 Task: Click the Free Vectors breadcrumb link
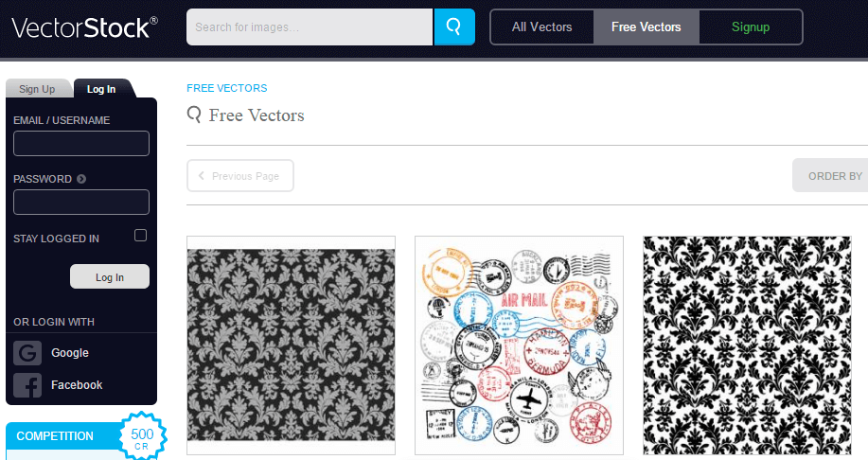226,88
